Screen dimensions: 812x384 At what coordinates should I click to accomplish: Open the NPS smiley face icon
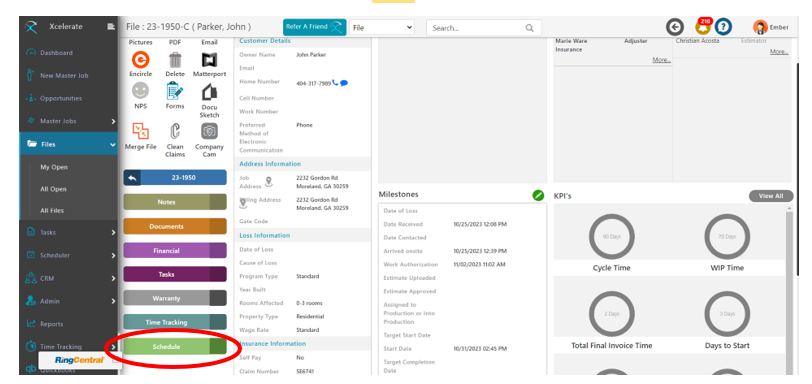(140, 92)
